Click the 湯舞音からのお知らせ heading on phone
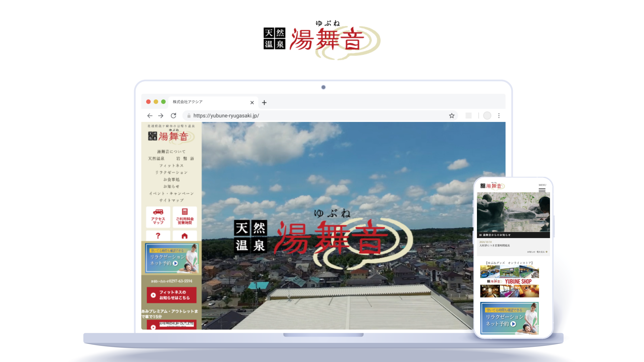This screenshot has height=362, width=644. tap(497, 235)
